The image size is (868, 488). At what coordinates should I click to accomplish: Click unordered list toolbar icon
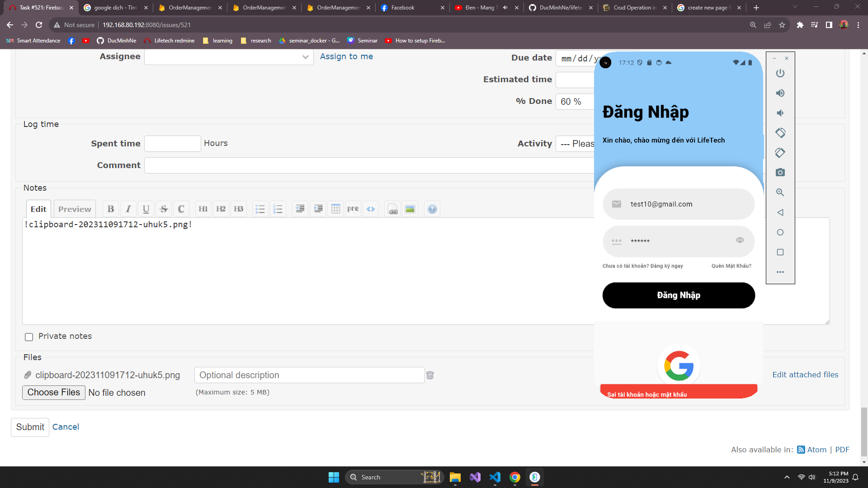click(260, 209)
